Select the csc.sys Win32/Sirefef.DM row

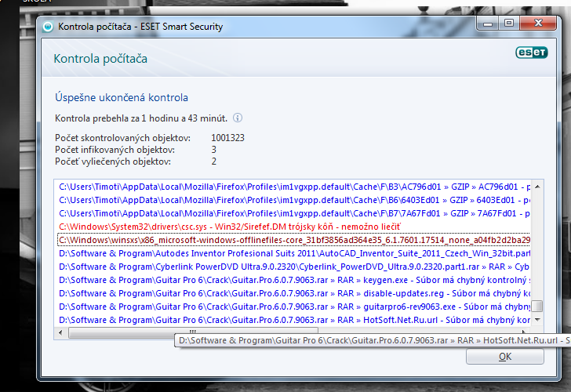(294, 227)
